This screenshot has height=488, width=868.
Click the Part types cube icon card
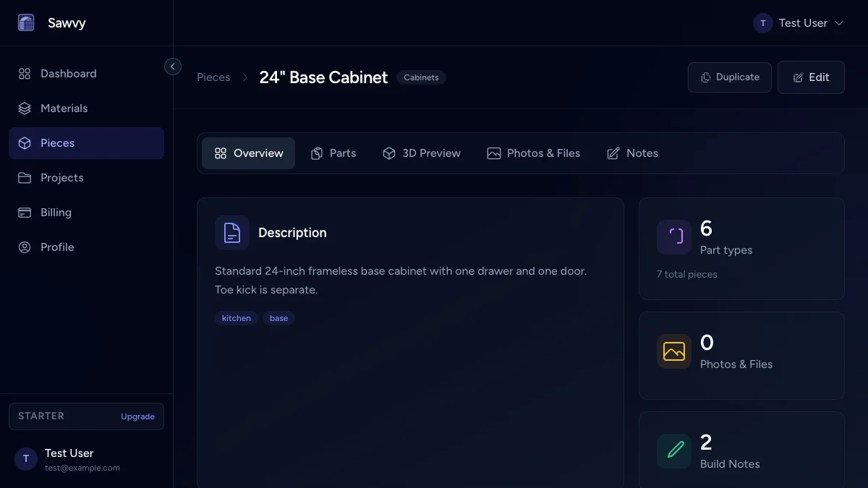pyautogui.click(x=673, y=236)
